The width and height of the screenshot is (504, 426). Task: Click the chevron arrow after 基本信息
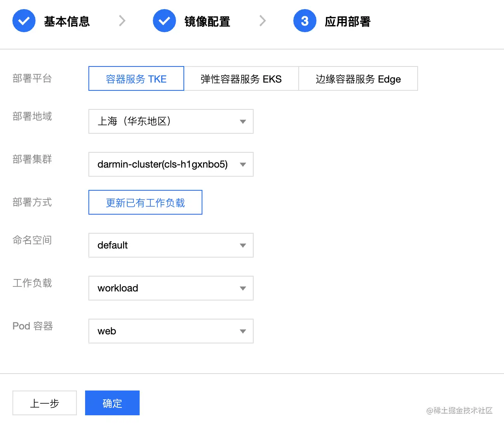[x=122, y=21]
